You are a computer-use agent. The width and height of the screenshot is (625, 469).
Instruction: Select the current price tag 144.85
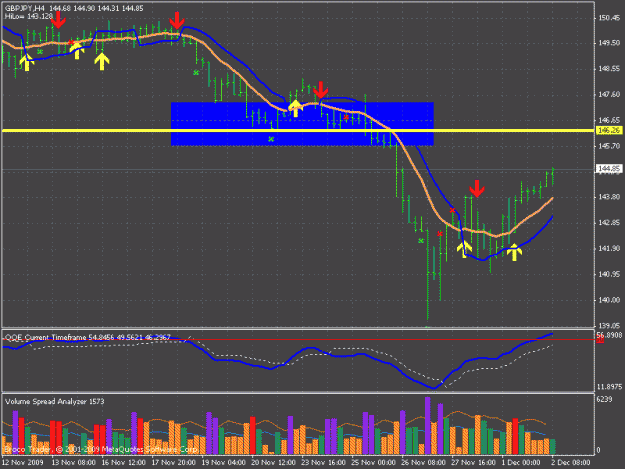pyautogui.click(x=609, y=169)
